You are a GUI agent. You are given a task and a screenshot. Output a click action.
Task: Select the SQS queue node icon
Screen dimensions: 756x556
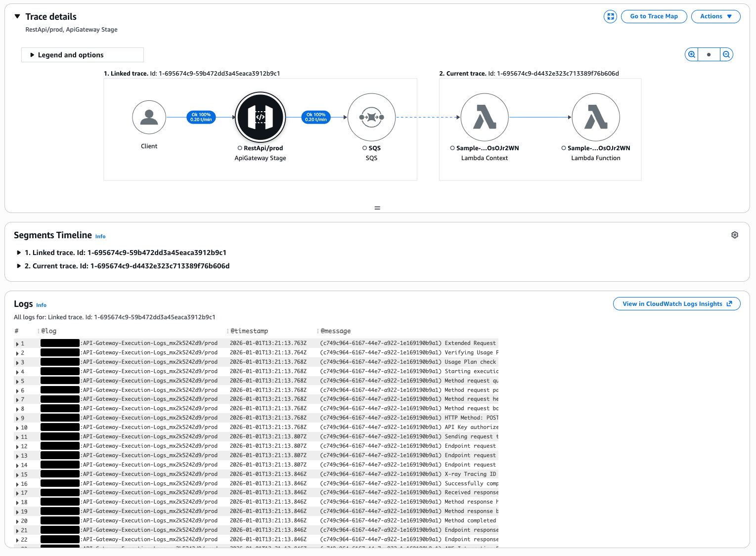[371, 117]
